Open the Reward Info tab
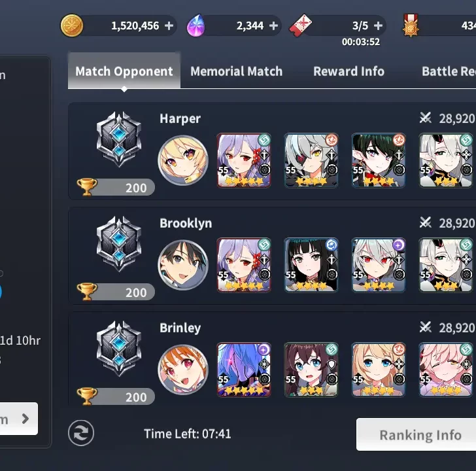 pos(348,71)
